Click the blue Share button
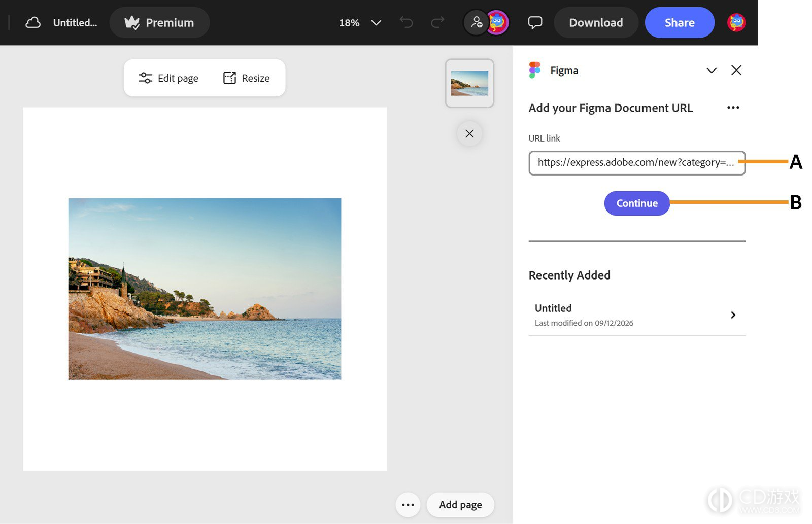 coord(680,23)
